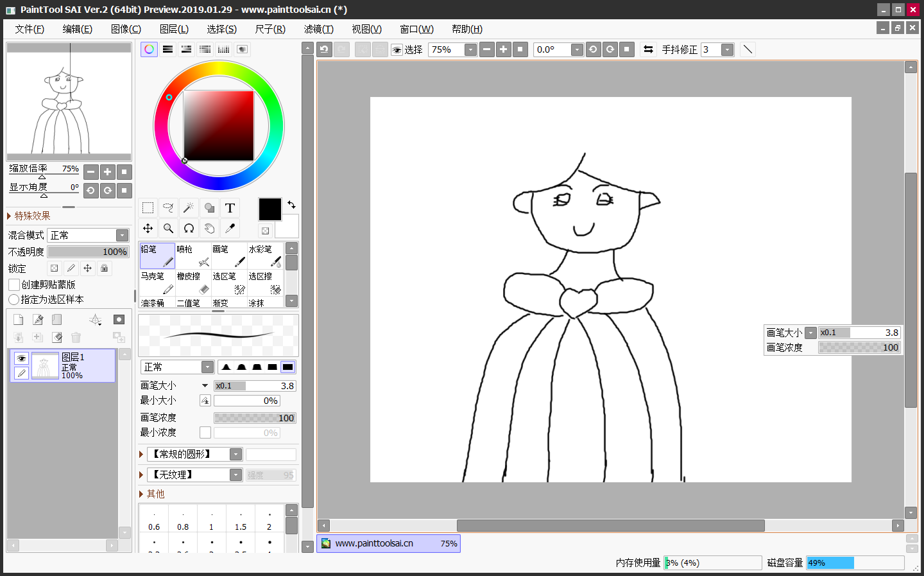Choose the 马克笔 marker tool

coord(157,283)
